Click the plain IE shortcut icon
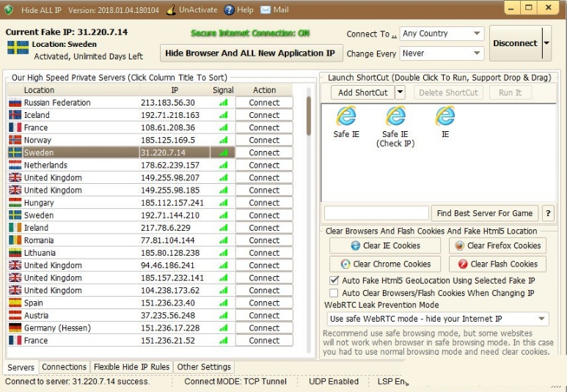Viewport: 567px width, 392px height. [x=445, y=117]
